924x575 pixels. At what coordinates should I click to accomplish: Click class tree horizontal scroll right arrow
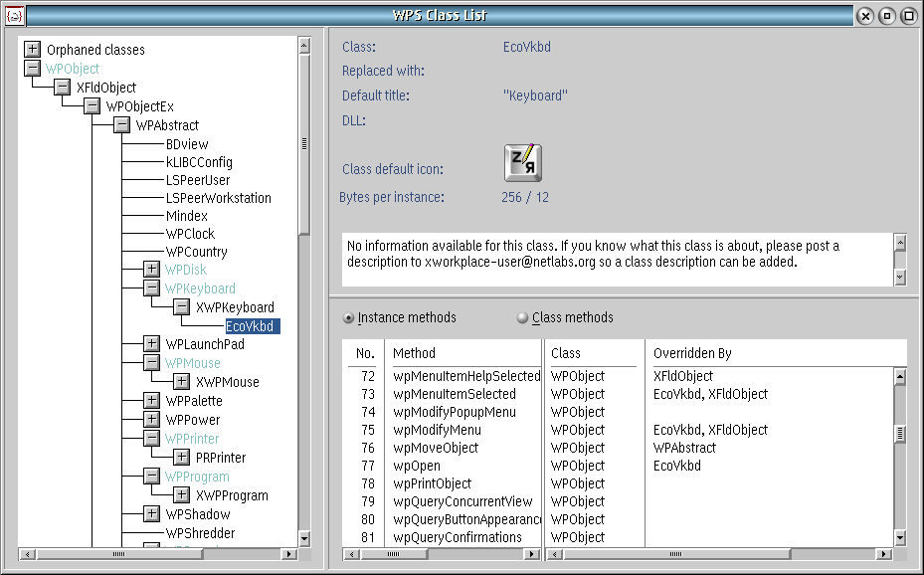point(288,554)
